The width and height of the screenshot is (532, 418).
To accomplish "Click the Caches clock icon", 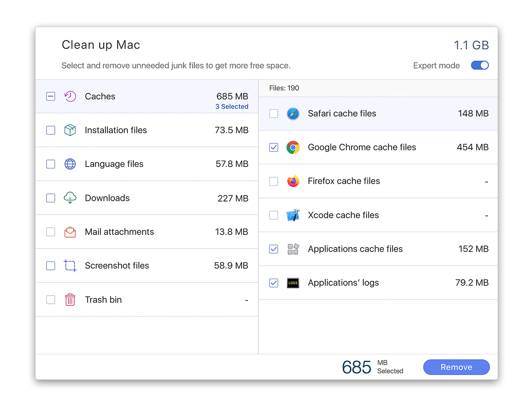I will click(x=70, y=96).
